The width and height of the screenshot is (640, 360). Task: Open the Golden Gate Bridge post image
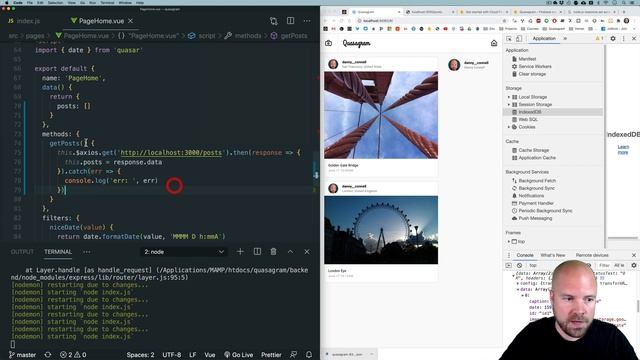381,115
